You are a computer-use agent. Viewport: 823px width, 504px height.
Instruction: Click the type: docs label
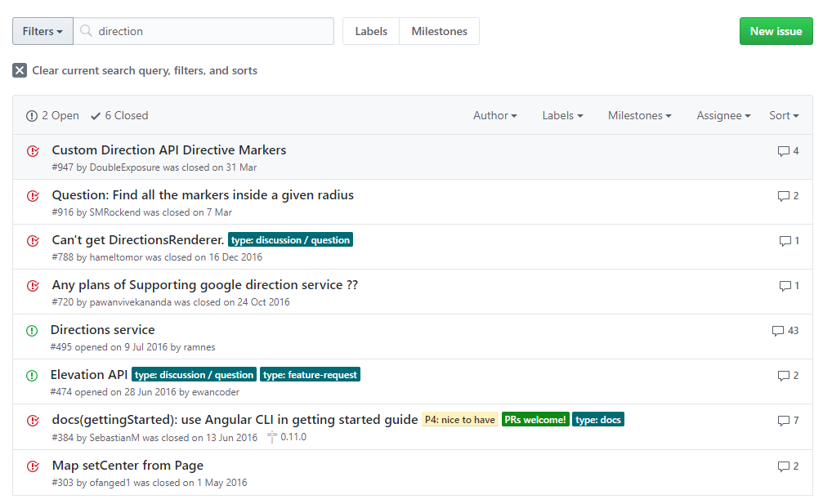pyautogui.click(x=597, y=420)
